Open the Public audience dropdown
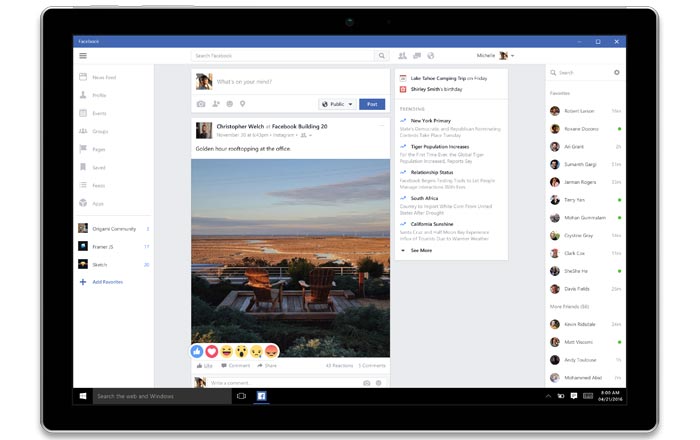 click(338, 104)
